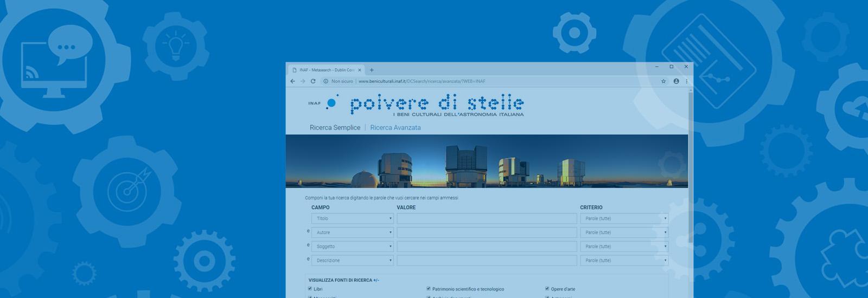Minimize the Chrome window

[x=656, y=67]
